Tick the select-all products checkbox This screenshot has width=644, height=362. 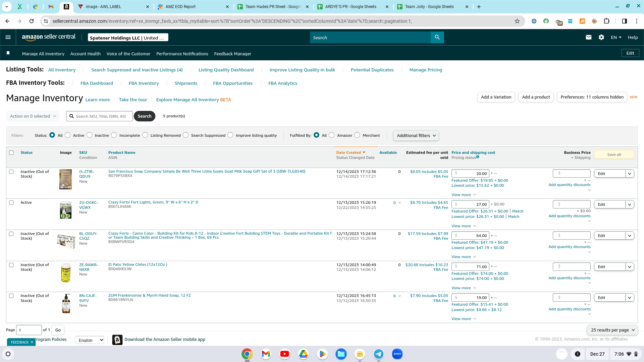[x=11, y=153]
